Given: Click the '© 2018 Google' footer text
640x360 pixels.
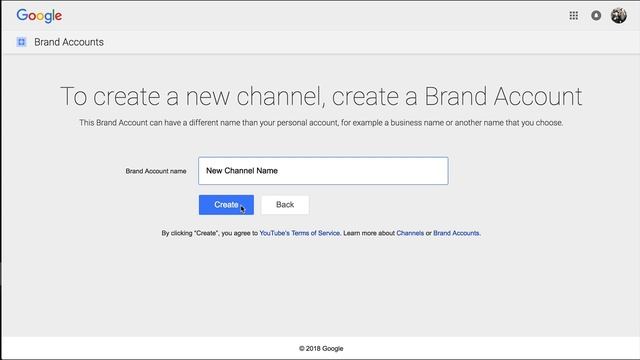Looking at the screenshot, I should coord(321,349).
